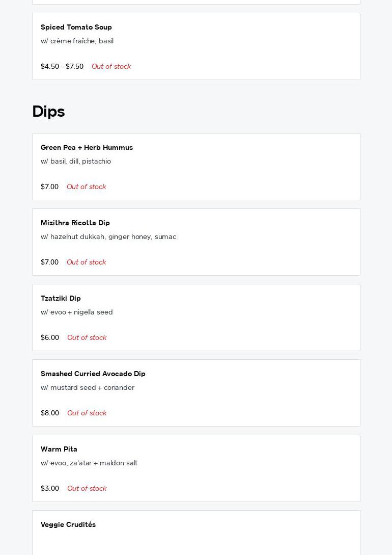Click the $8.00 avocado dip price
Image resolution: width=392 pixels, height=555 pixels.
[50, 413]
